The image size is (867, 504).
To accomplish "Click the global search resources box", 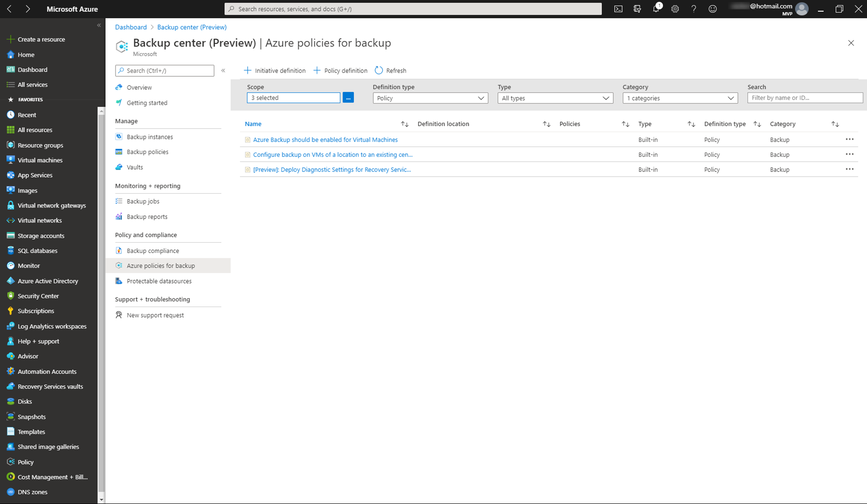I will coord(413,9).
